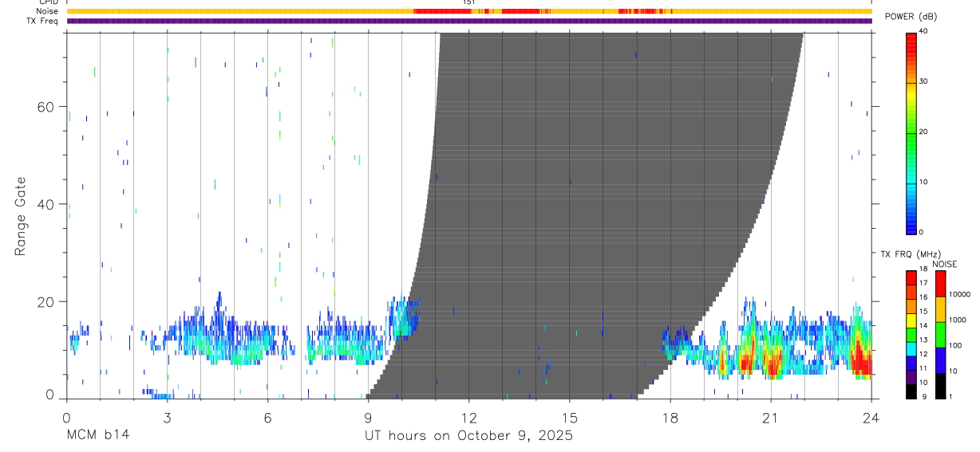Click the 21 tick on UT hours axis

click(771, 417)
